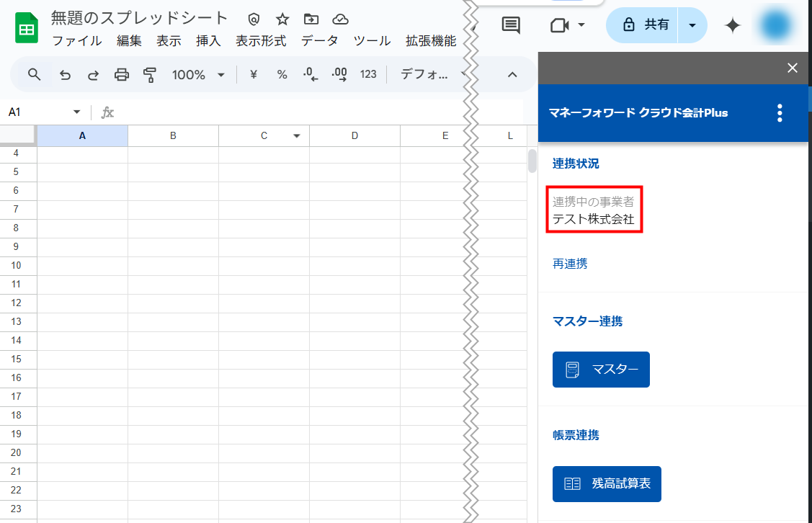
Task: Select column E header
Action: (445, 135)
